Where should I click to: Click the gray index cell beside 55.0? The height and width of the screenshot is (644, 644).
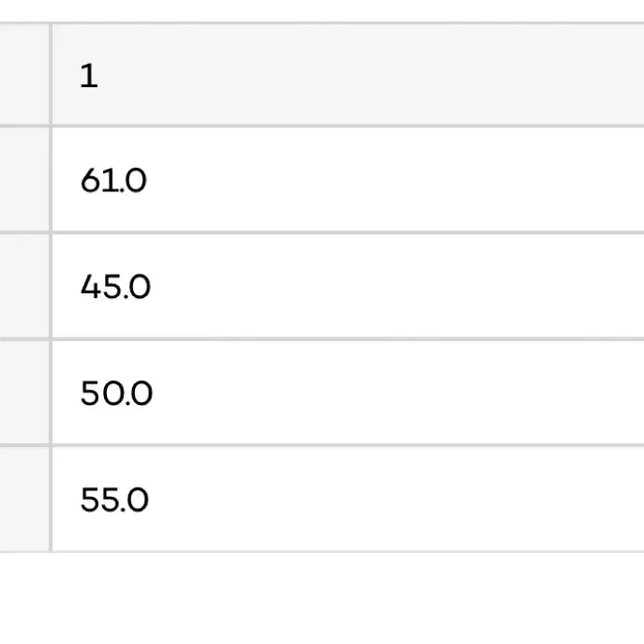click(24, 499)
